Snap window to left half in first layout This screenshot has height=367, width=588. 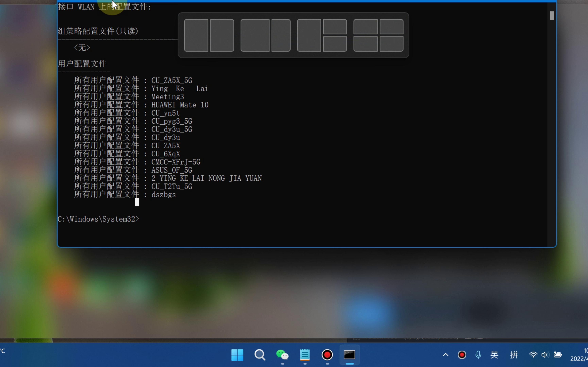196,35
